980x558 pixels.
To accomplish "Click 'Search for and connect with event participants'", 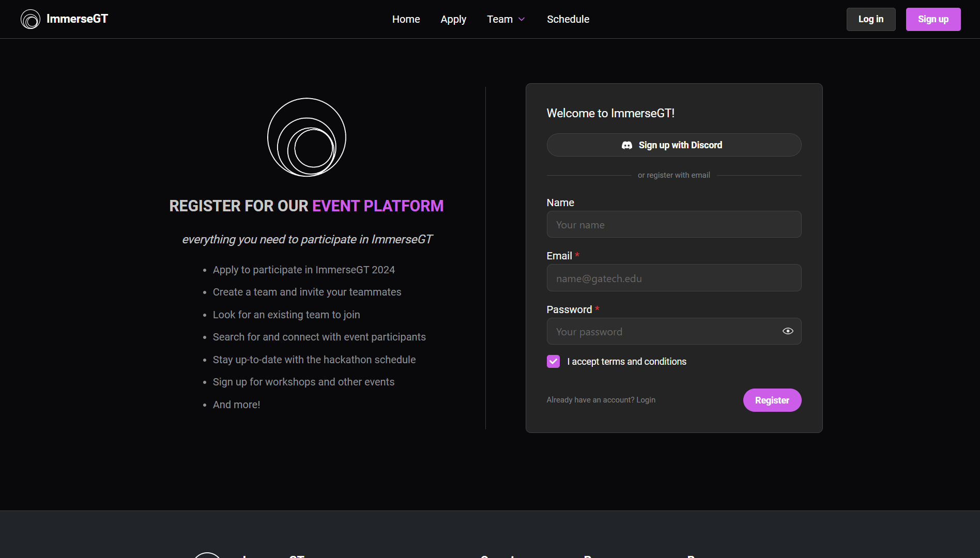I will pos(319,337).
